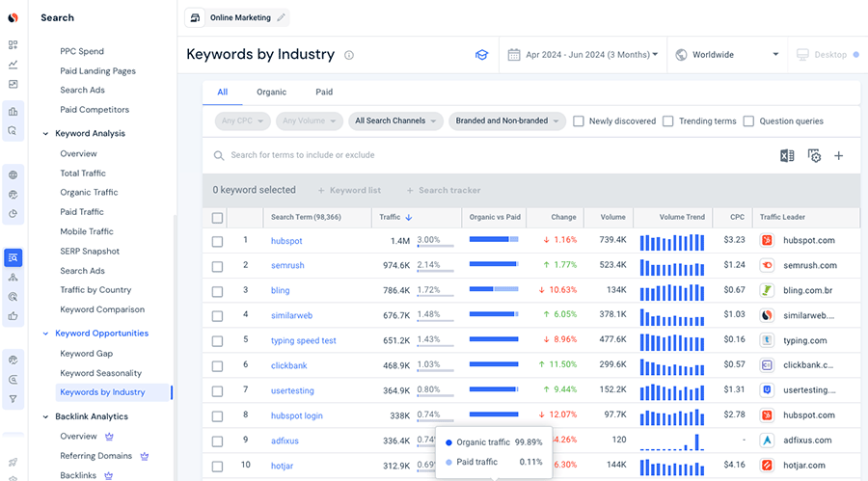The image size is (868, 481).
Task: Select the All tab
Action: [x=223, y=93]
